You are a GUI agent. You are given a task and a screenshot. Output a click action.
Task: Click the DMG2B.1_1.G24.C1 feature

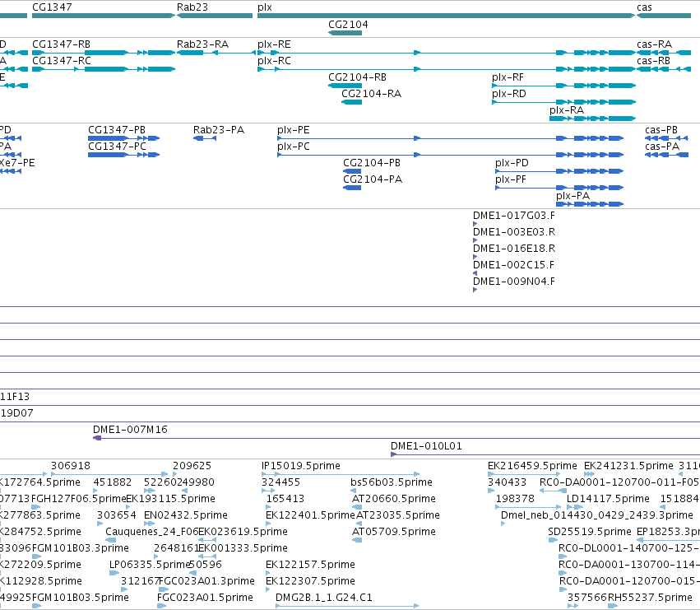pos(347,606)
